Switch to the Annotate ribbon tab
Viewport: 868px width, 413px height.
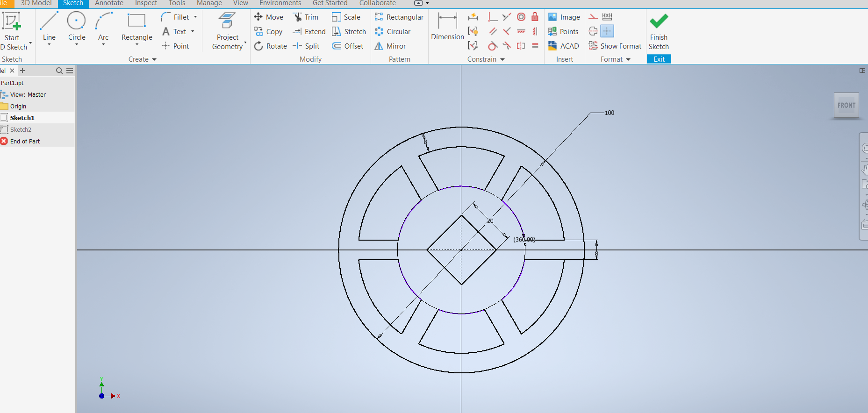pos(109,3)
